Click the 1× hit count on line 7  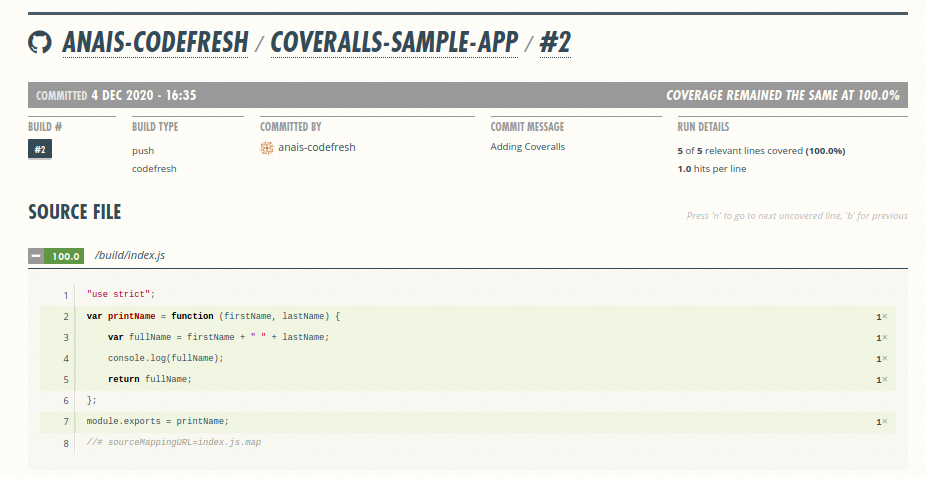point(881,422)
